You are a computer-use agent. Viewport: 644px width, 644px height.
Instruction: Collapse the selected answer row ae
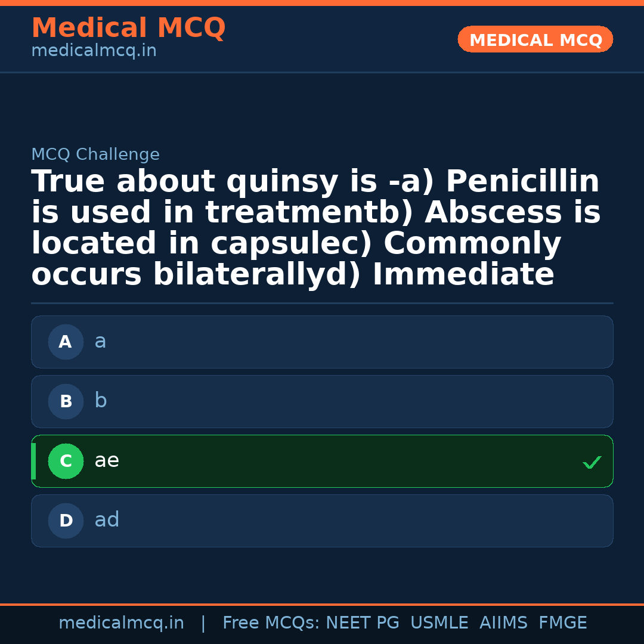click(x=322, y=461)
